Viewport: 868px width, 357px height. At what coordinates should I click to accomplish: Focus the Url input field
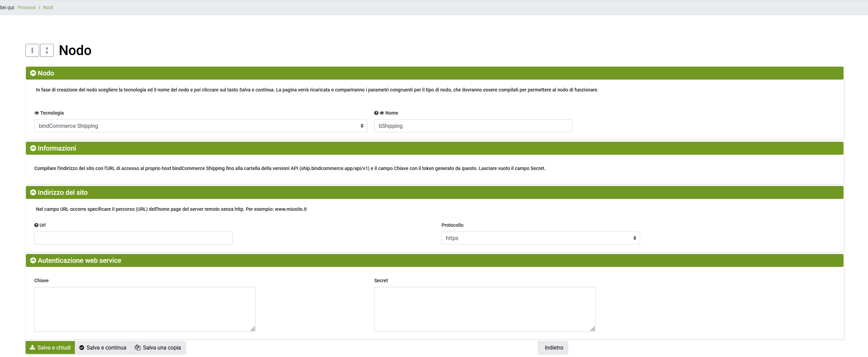(x=133, y=238)
